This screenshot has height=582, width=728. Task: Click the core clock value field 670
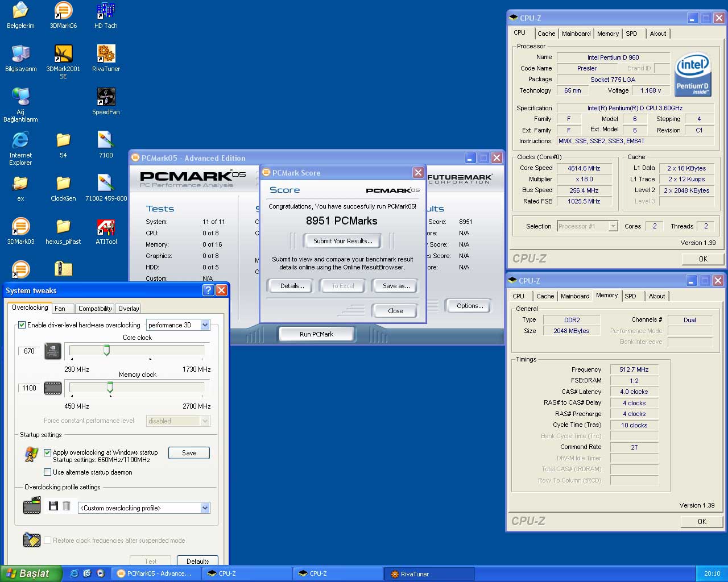click(30, 351)
